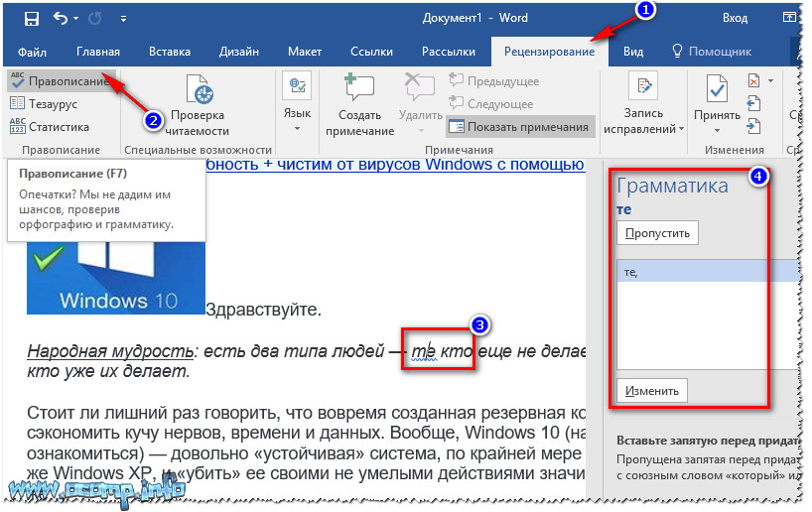Open the Customize Quick Access Toolbar dropdown
Screen dimensions: 812x512
(x=123, y=19)
